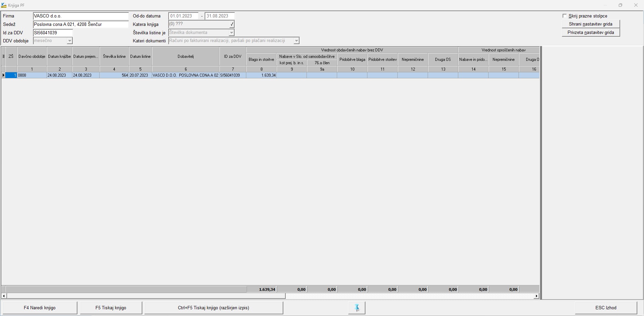Click the Pridobitve storitev column header
This screenshot has height=316, width=644.
pos(383,60)
